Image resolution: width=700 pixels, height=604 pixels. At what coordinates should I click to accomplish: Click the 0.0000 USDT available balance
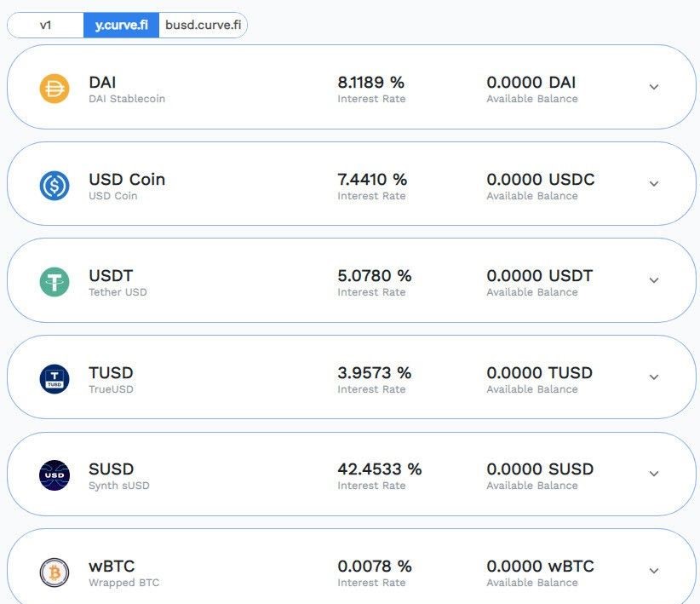click(540, 276)
